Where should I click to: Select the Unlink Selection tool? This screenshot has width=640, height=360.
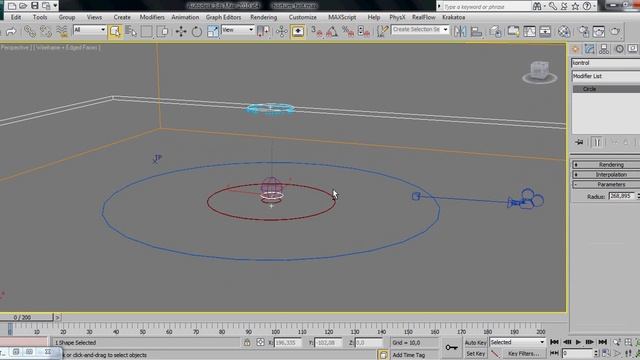pos(46,31)
